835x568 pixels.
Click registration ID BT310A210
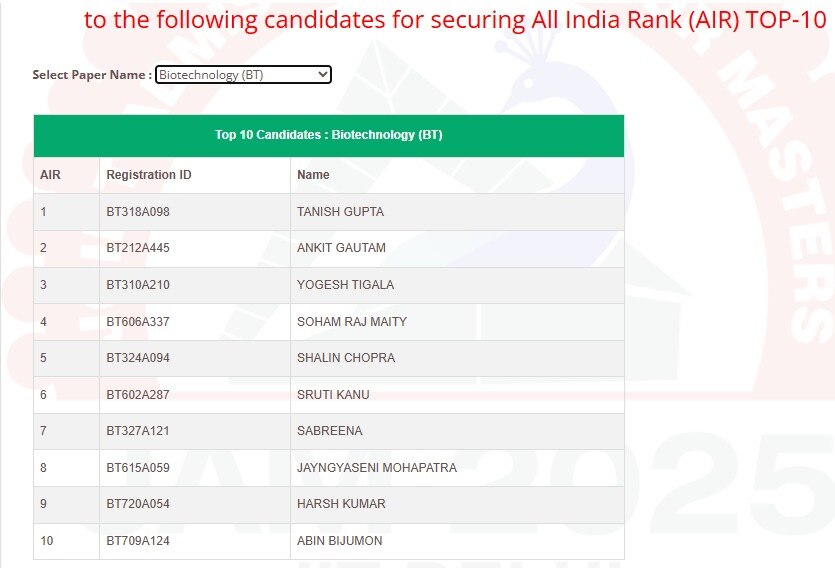point(138,285)
